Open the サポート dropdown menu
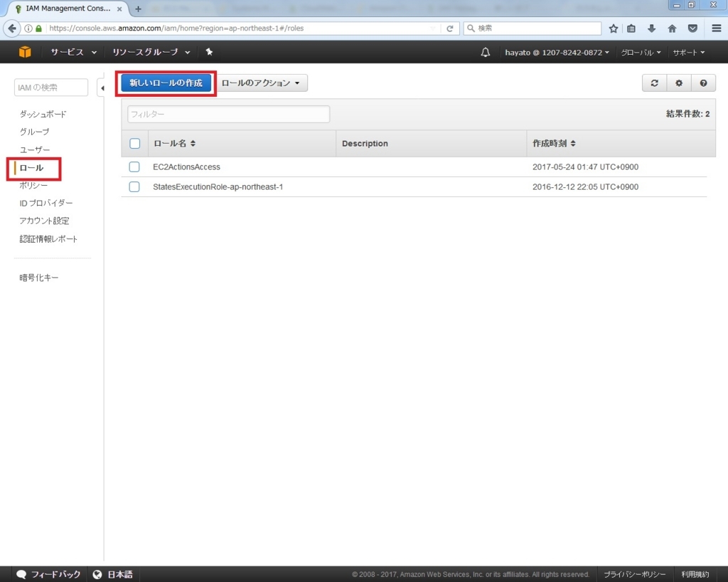728x582 pixels. coord(688,53)
